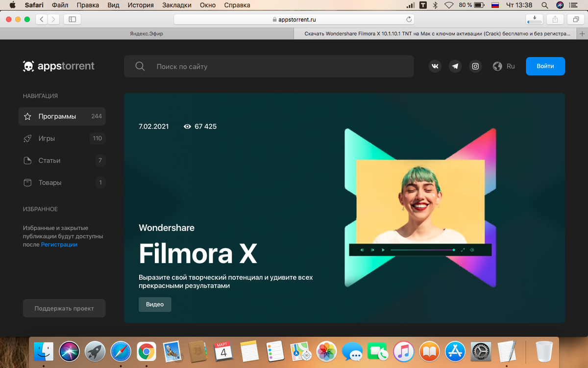Click the Видео tag button

[155, 304]
